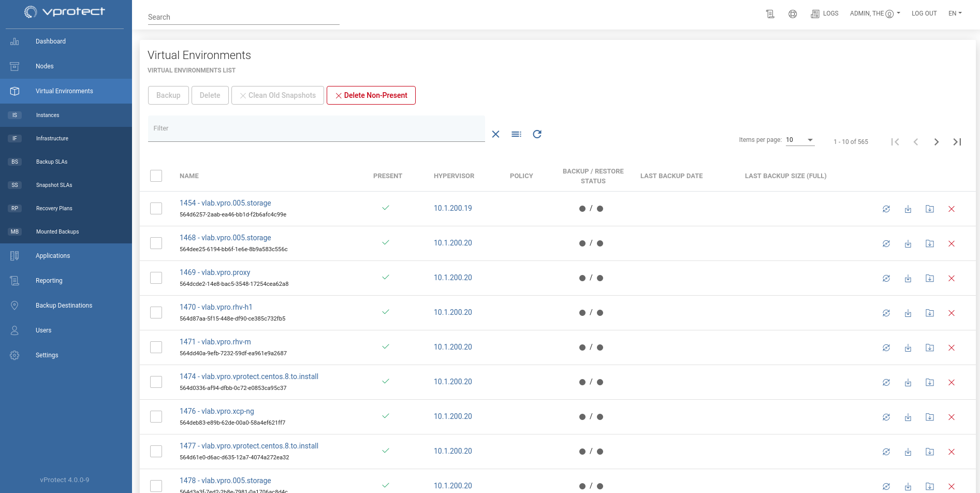The image size is (980, 493).
Task: Open the Recovery Plans section
Action: 54,208
